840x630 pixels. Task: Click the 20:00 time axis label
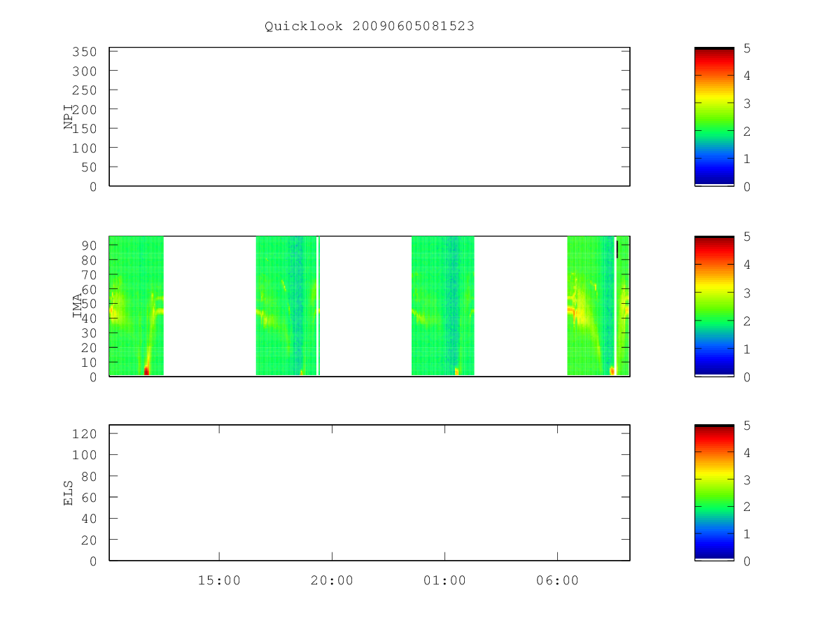tap(332, 580)
